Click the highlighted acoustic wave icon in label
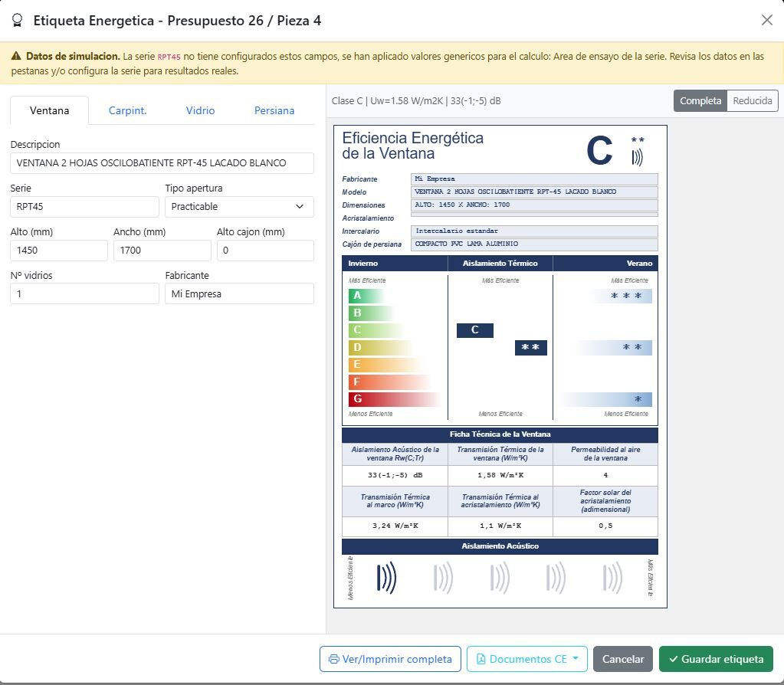 (386, 578)
